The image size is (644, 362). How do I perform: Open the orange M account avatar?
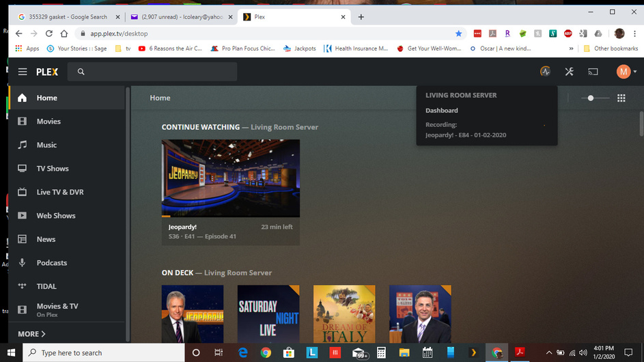point(624,72)
